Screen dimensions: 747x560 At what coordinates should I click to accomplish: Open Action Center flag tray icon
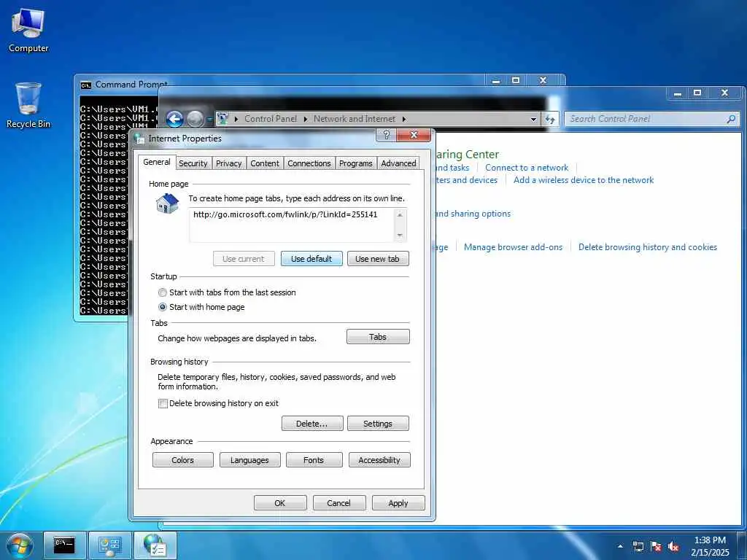pos(656,547)
